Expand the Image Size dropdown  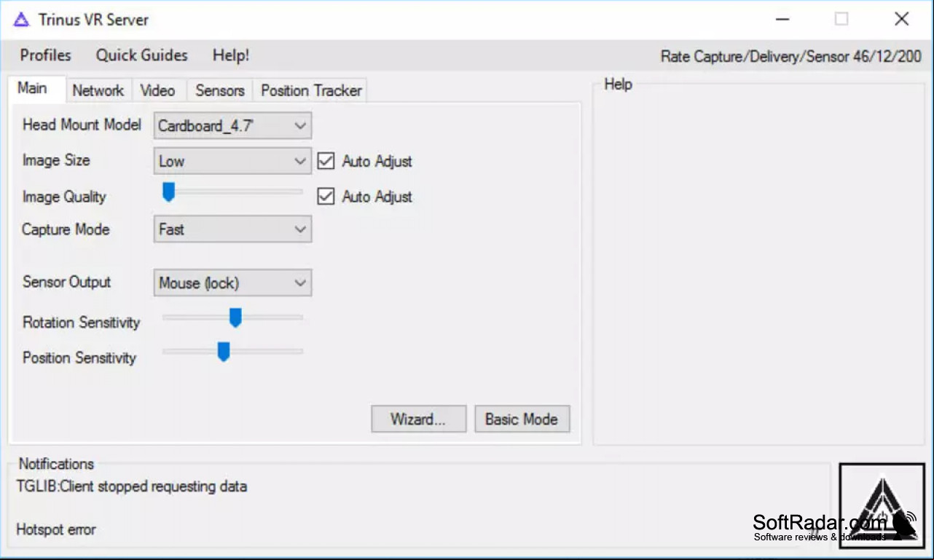coord(232,161)
